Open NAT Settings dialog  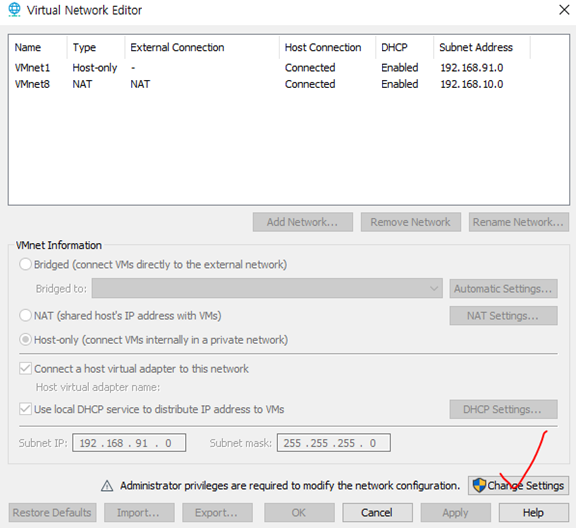coord(503,316)
